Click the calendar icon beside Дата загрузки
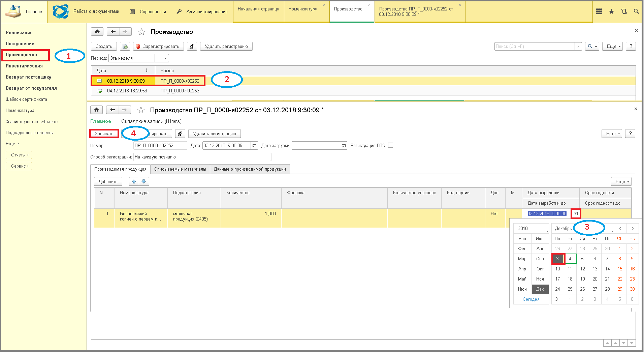The image size is (644, 352). tap(344, 146)
